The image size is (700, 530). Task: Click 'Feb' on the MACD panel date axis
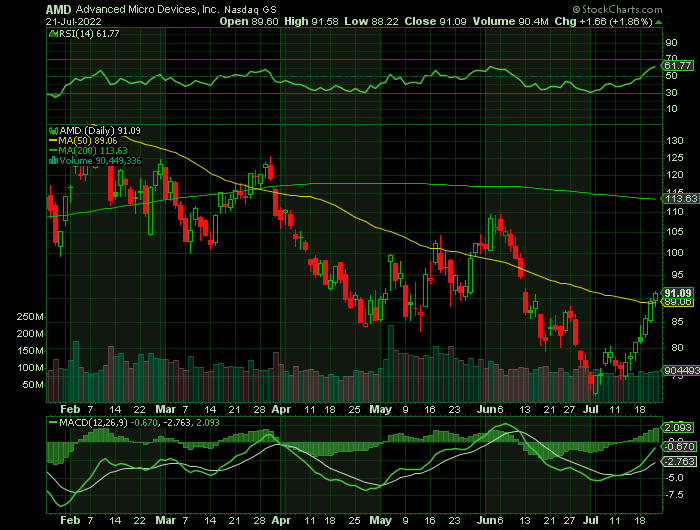point(70,520)
